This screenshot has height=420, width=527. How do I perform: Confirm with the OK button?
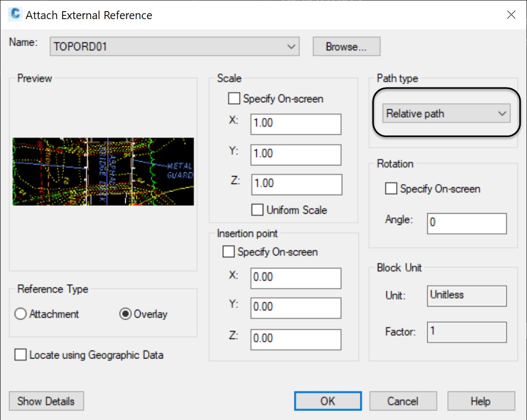point(327,401)
